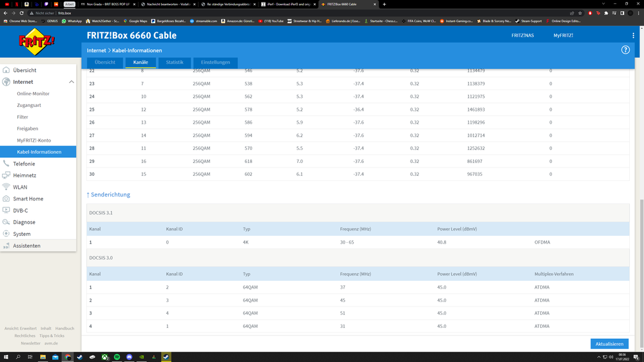The width and height of the screenshot is (644, 362).
Task: Click the 40.8 power level value
Action: tap(442, 242)
